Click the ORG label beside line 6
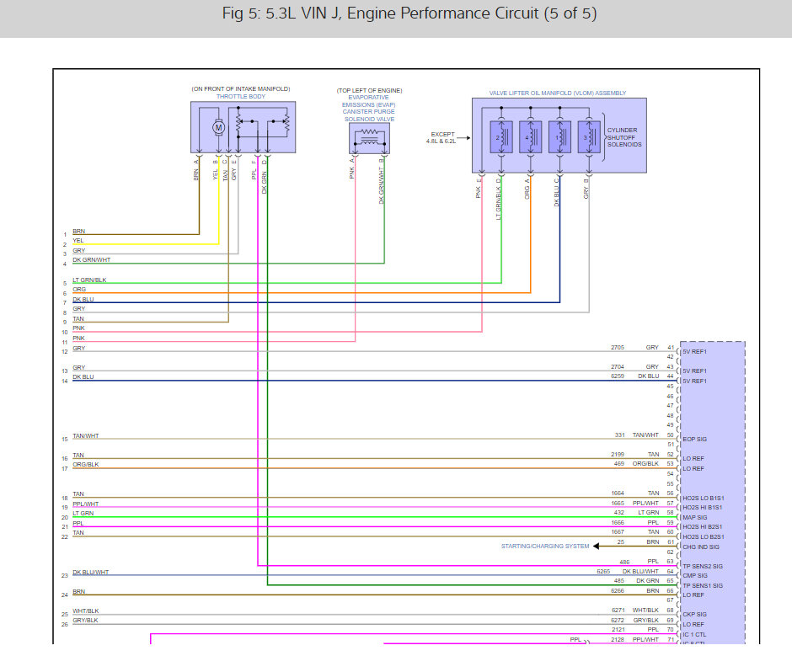 click(79, 290)
